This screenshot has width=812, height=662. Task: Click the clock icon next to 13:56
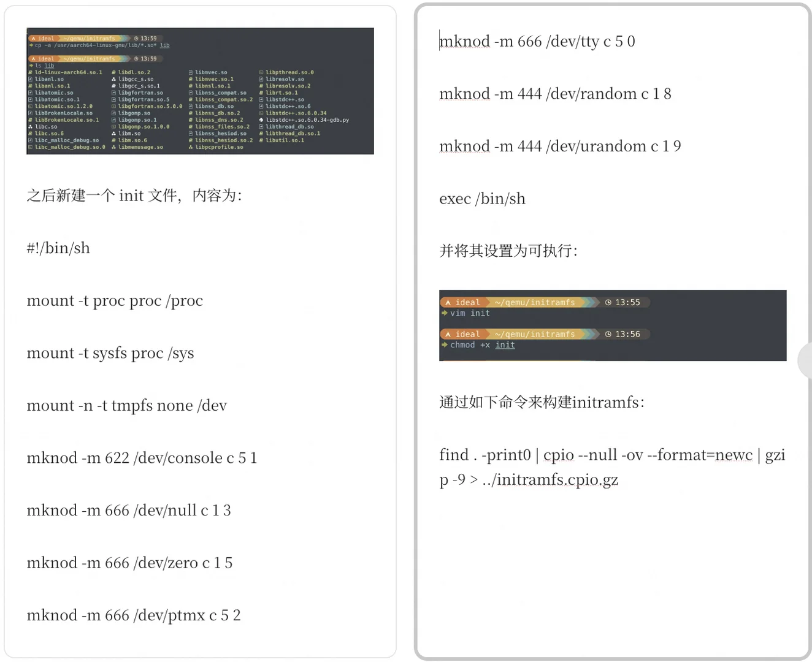608,333
